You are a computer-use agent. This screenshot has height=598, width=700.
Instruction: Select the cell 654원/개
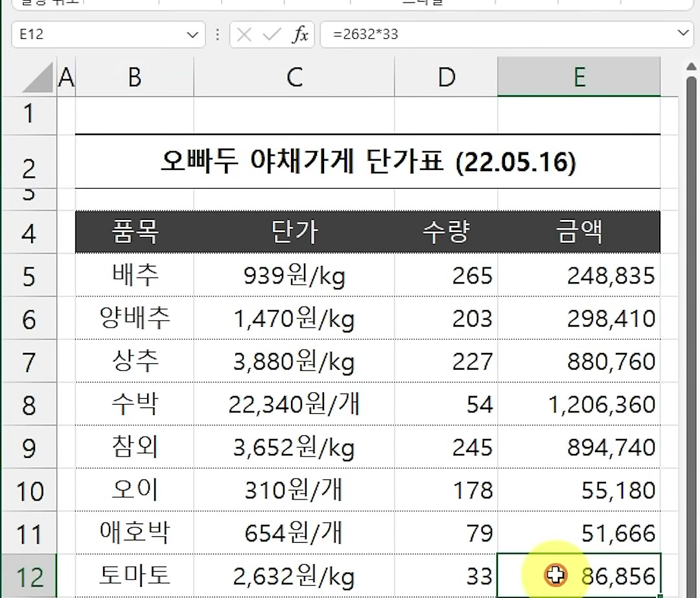pyautogui.click(x=294, y=532)
